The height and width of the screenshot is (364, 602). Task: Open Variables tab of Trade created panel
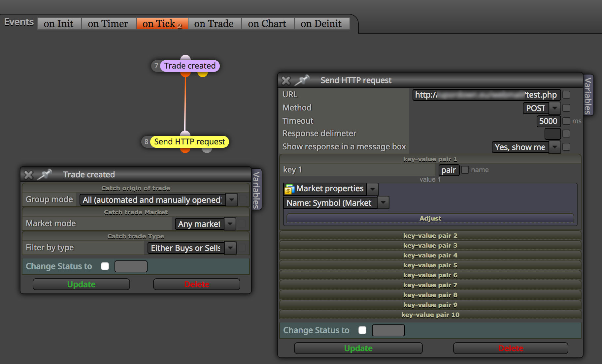pyautogui.click(x=256, y=190)
